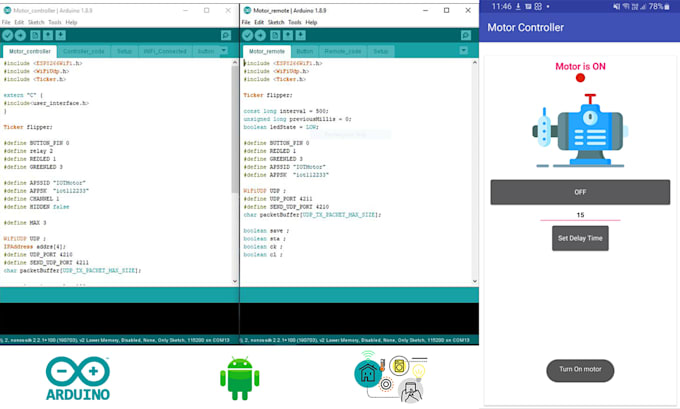Expand tab dropdown arrow in Motor_controller window
Screen dimensions: 680x409
pos(224,51)
